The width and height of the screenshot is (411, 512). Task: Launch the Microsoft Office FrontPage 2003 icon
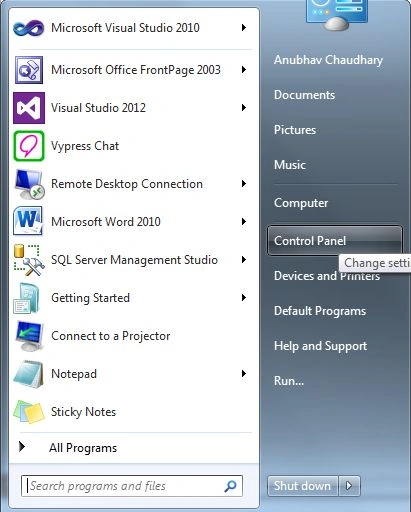(29, 70)
